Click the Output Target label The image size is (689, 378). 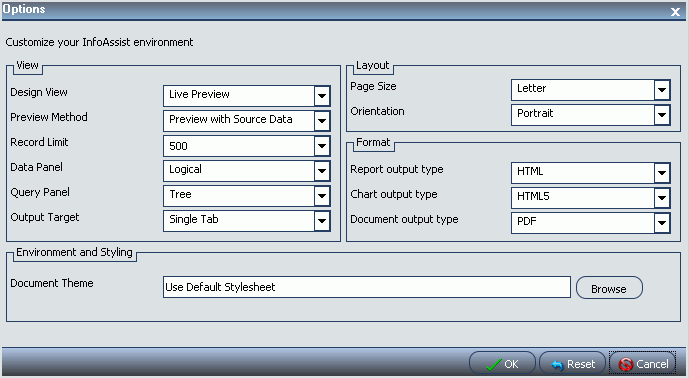(x=45, y=218)
